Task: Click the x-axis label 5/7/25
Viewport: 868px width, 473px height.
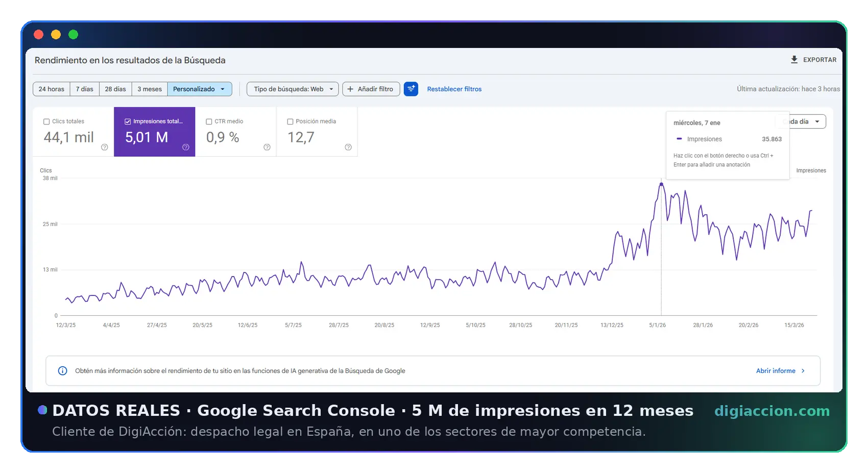Action: (x=293, y=325)
